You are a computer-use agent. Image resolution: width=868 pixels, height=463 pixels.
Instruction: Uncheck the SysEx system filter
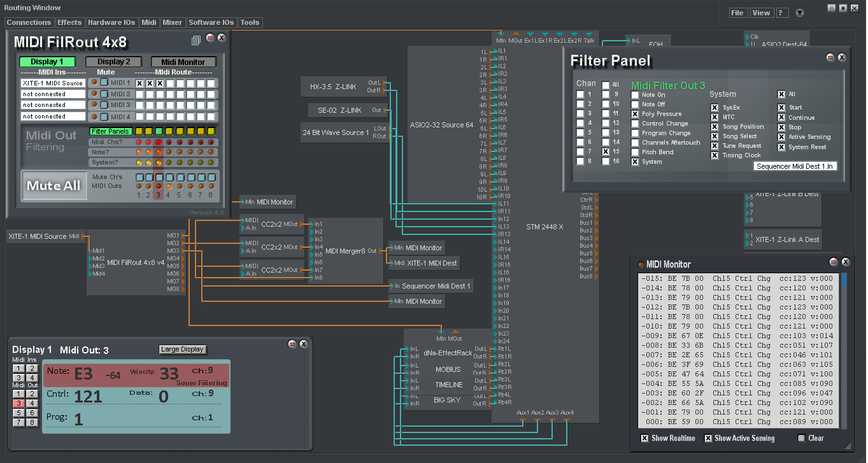click(715, 108)
